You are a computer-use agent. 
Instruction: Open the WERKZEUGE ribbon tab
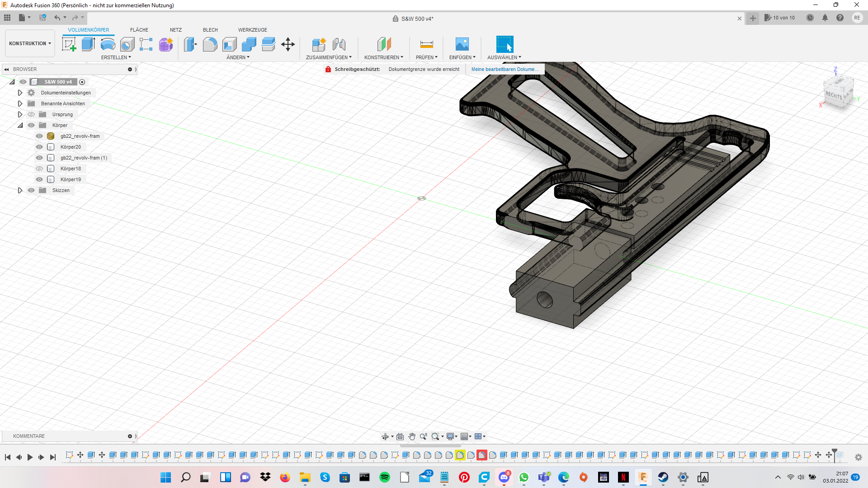(x=252, y=30)
